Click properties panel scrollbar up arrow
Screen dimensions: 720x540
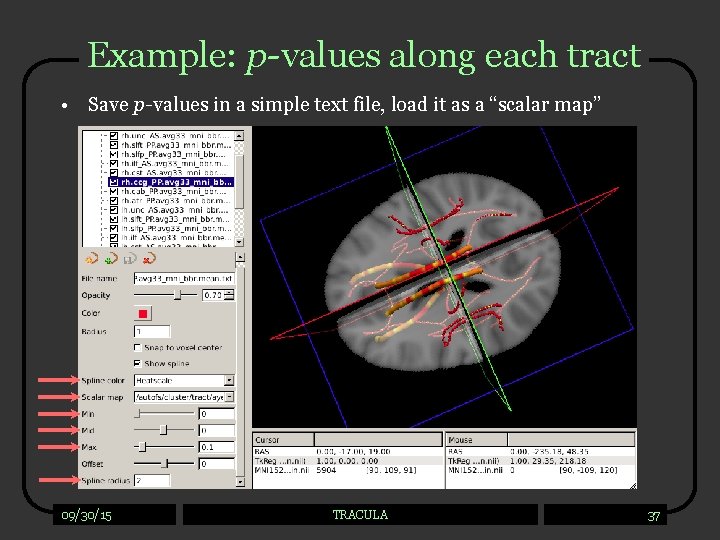[240, 258]
